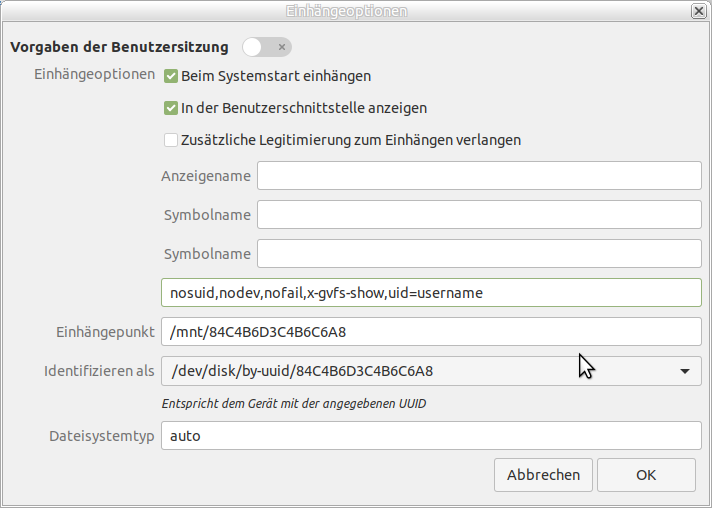This screenshot has height=508, width=712.
Task: Disable In der Benutzerschnittstelle anzeigen
Action: pyautogui.click(x=171, y=108)
